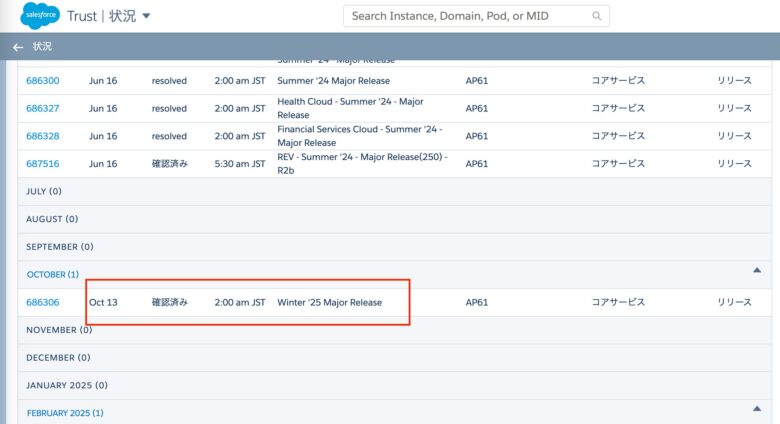Viewport: 780px width, 424px height.
Task: Expand the SEPTEMBER (0) section
Action: pyautogui.click(x=394, y=247)
